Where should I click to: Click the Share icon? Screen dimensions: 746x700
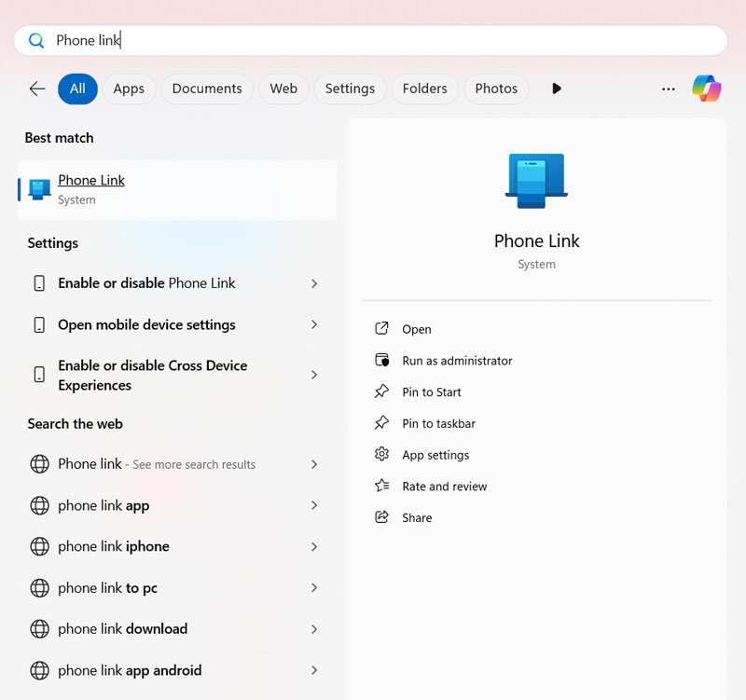pos(381,517)
